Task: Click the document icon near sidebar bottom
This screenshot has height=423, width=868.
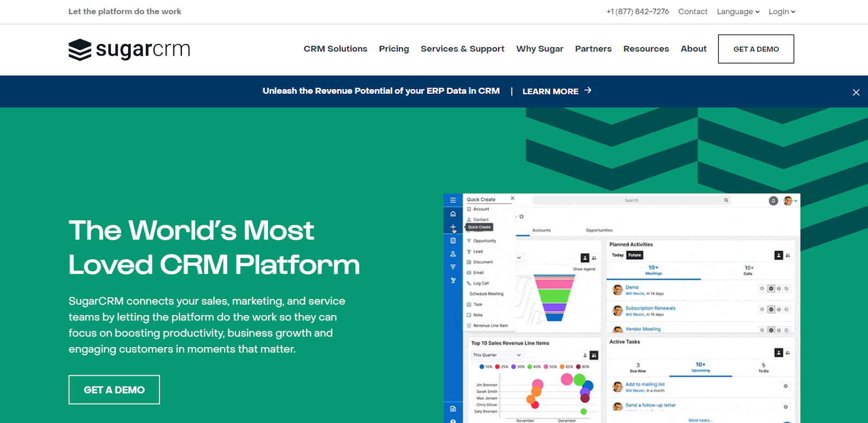Action: pyautogui.click(x=453, y=408)
